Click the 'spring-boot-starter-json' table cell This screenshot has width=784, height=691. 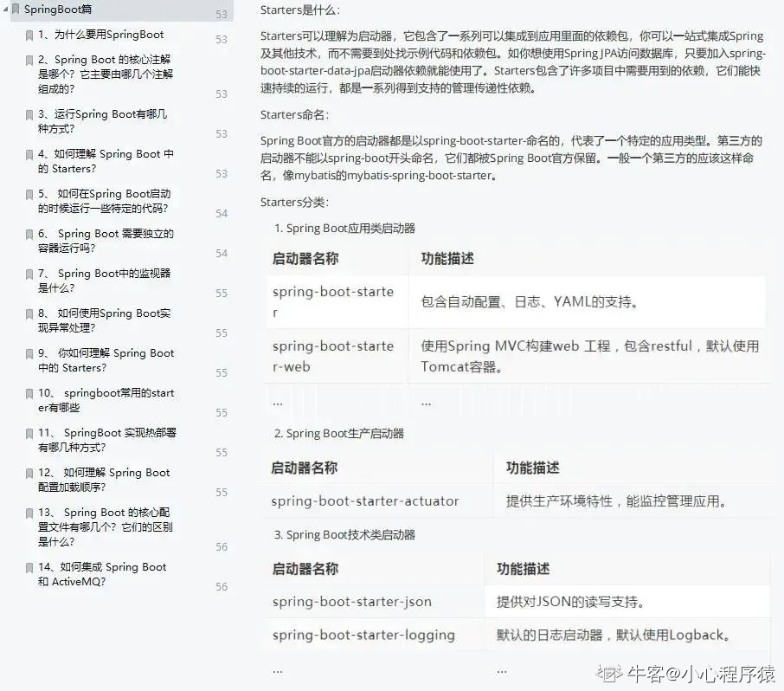[375, 602]
